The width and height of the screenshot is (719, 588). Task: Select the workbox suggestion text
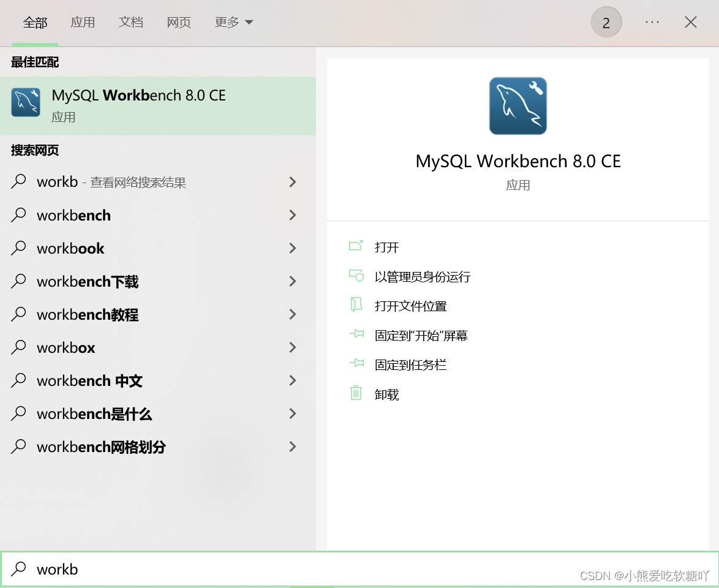pyautogui.click(x=66, y=348)
